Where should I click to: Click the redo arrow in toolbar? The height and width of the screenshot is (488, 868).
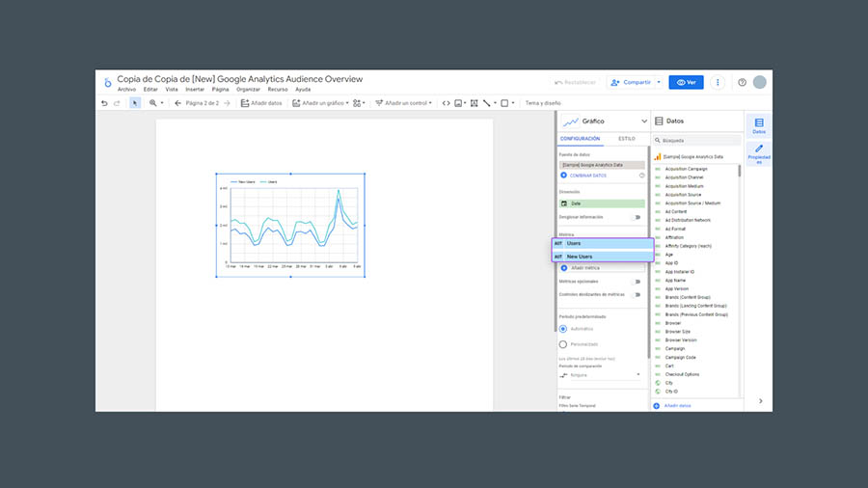117,103
